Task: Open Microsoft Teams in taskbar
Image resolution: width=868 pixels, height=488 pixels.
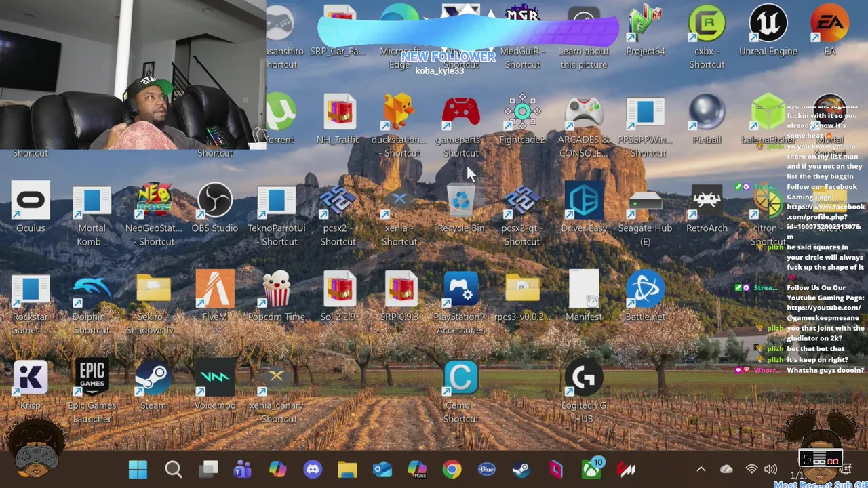Action: tap(243, 469)
